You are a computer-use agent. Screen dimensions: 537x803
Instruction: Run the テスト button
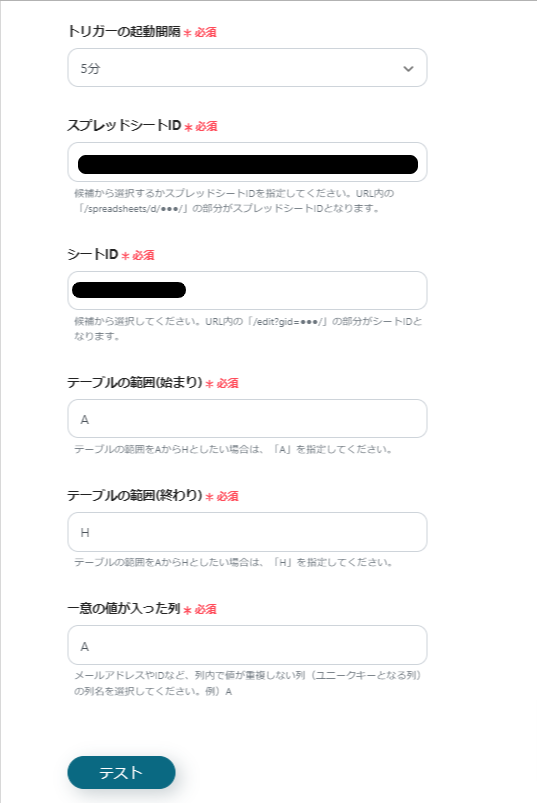point(121,772)
